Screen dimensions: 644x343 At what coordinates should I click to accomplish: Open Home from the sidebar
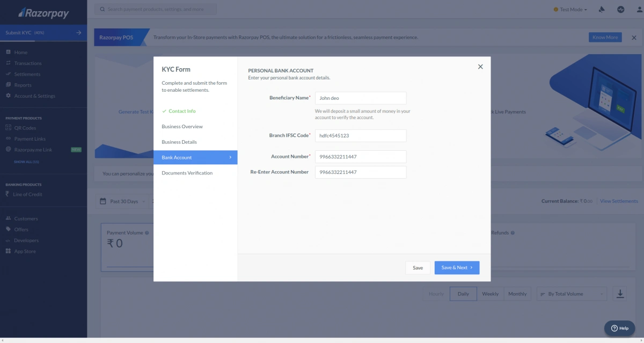click(21, 52)
